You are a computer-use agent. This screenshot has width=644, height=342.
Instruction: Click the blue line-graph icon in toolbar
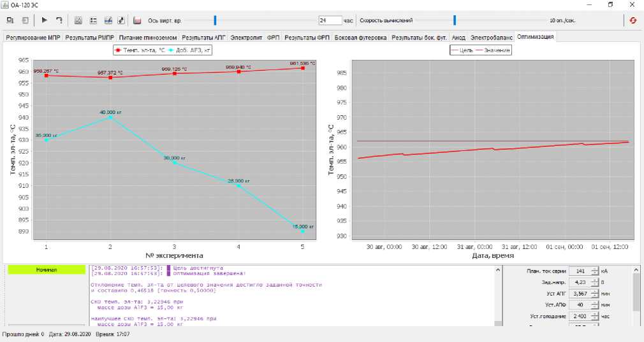point(108,20)
